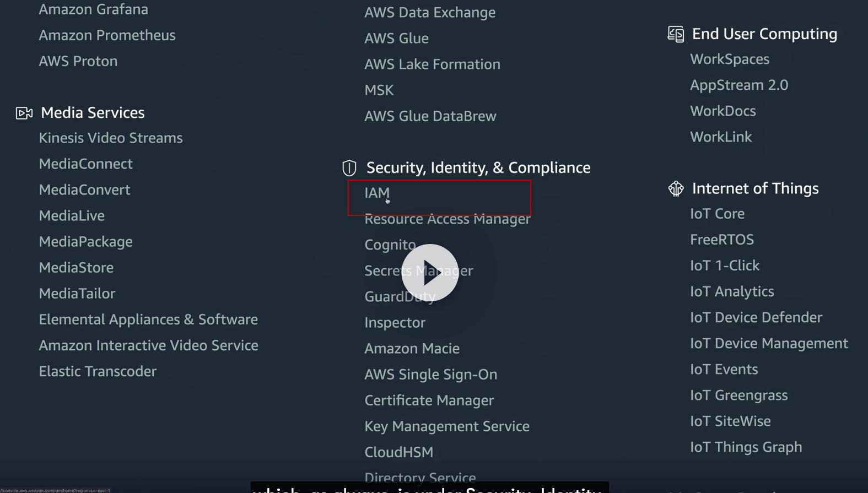Open AppStream 2.0 link
Screen dimensions: 868x493
click(738, 85)
